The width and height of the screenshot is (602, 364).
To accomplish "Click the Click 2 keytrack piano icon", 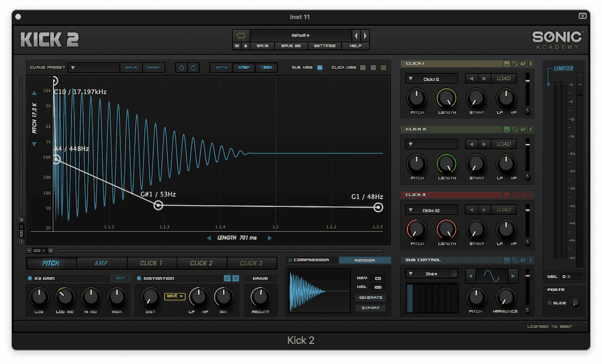I will [x=507, y=129].
